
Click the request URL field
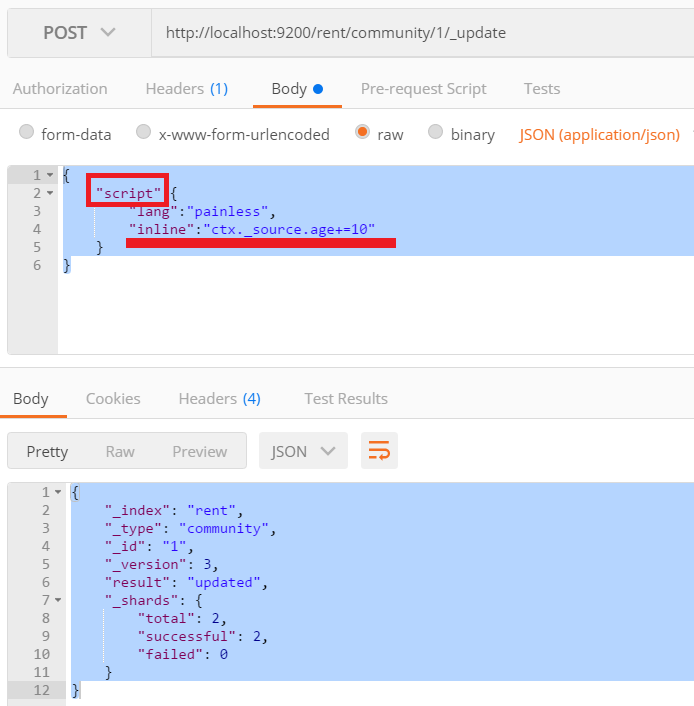422,33
